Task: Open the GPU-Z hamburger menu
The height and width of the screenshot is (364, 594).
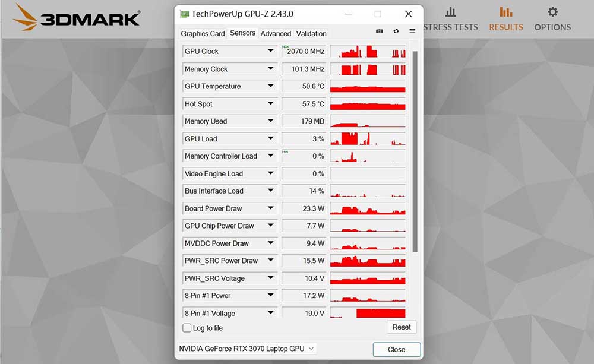Action: pos(412,31)
